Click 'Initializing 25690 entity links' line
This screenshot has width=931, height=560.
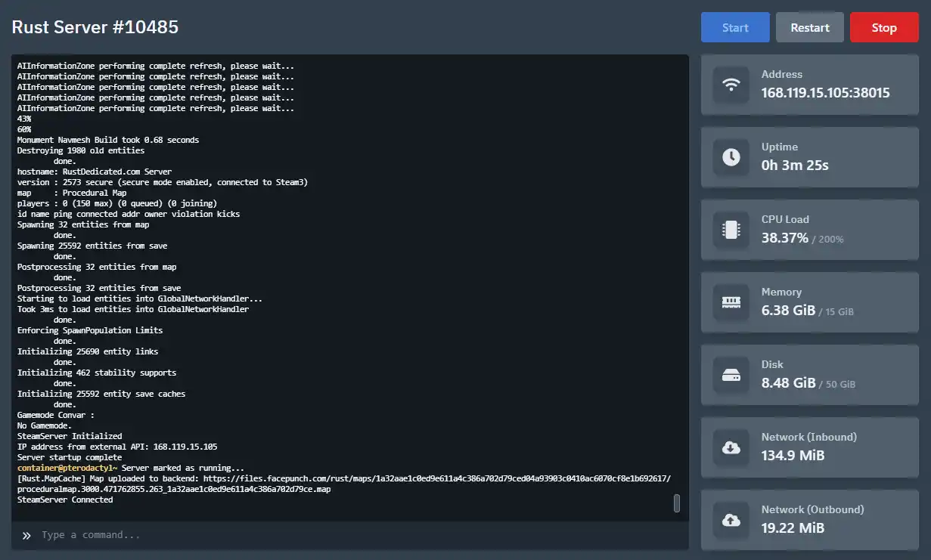[88, 351]
